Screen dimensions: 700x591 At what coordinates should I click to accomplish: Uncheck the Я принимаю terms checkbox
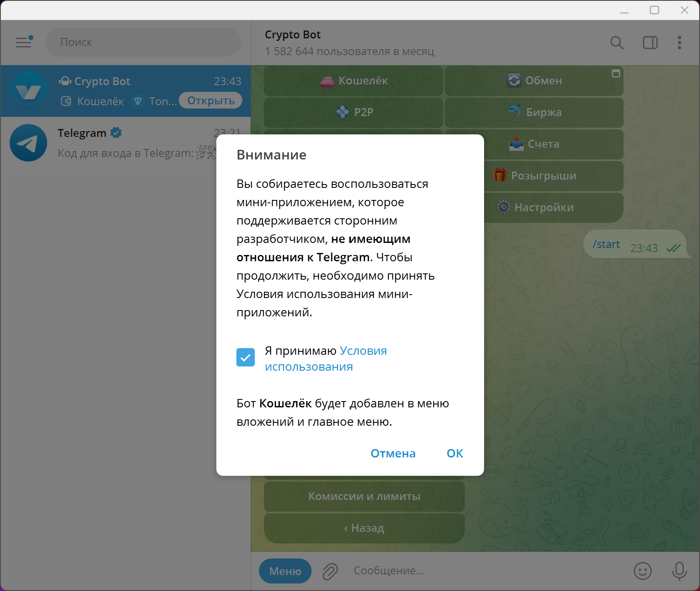tap(246, 357)
